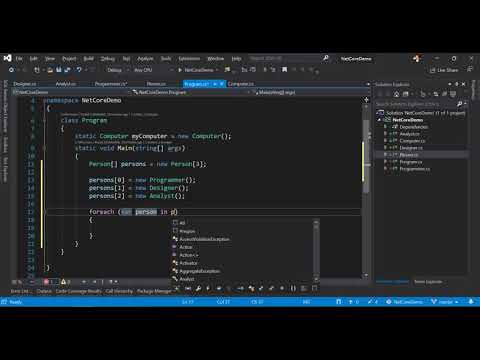This screenshot has width=480, height=360.
Task: Open the master branch selector in status bar
Action: point(445,302)
